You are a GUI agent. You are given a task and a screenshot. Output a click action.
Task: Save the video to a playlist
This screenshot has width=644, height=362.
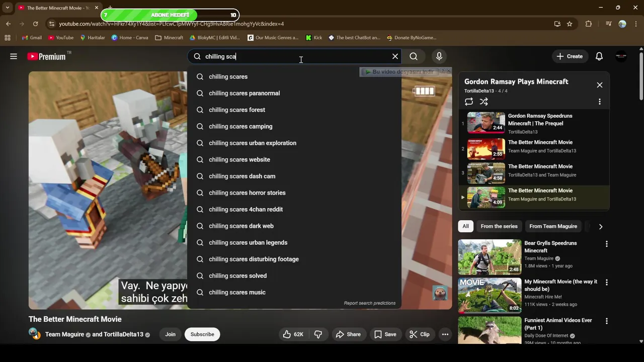[385, 334]
